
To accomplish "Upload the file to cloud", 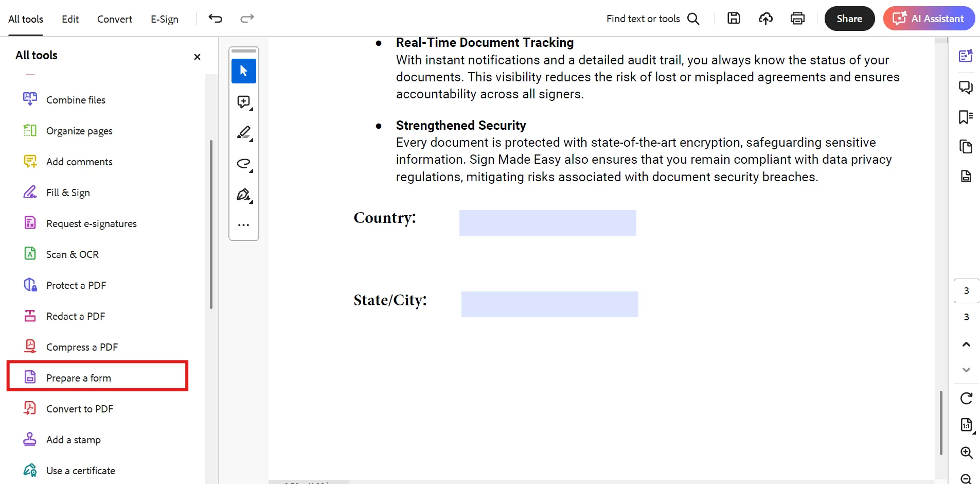I will 765,19.
